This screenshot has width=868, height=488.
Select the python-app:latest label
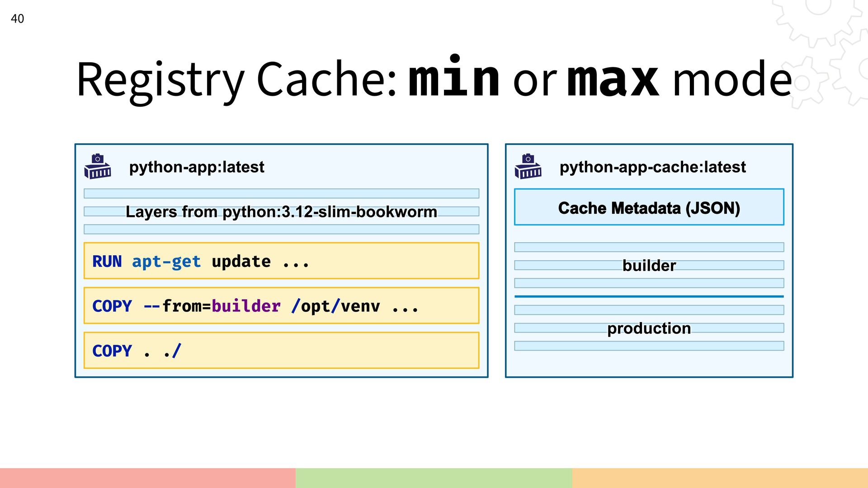coord(197,167)
